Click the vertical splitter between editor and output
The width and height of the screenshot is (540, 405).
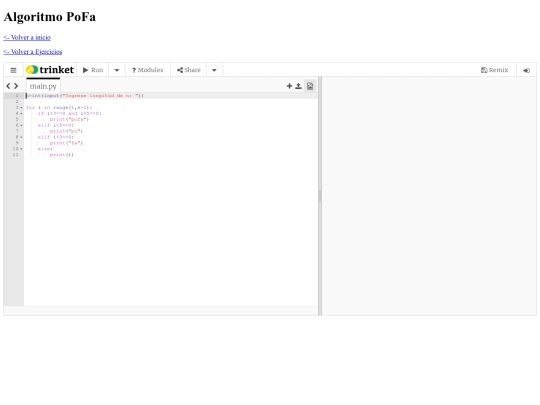(x=320, y=196)
